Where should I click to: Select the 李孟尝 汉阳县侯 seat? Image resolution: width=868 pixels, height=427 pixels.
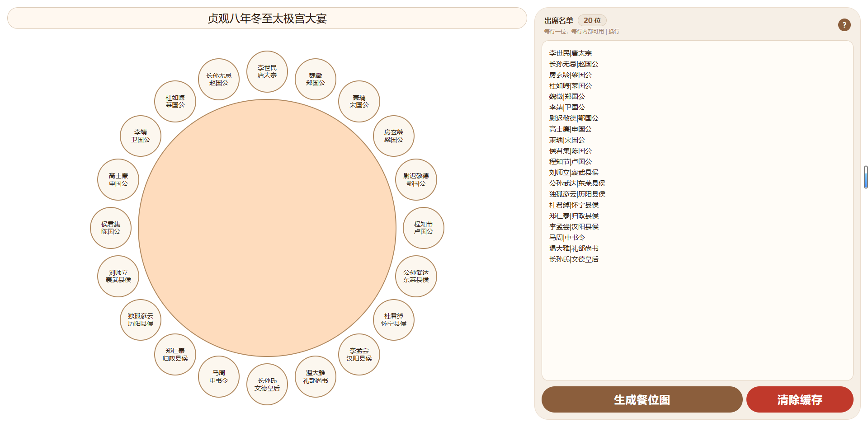359,354
